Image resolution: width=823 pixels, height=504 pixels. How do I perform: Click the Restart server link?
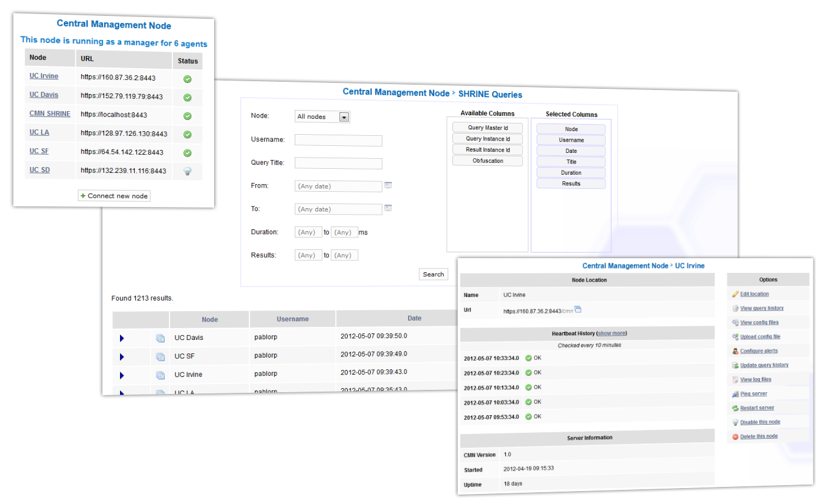point(757,408)
